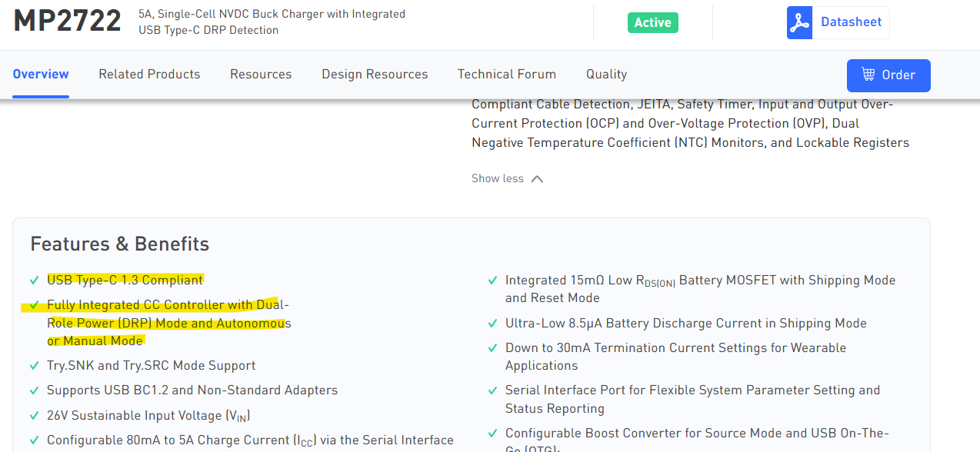Go to the Resources tab
This screenshot has height=452, width=980.
point(261,75)
